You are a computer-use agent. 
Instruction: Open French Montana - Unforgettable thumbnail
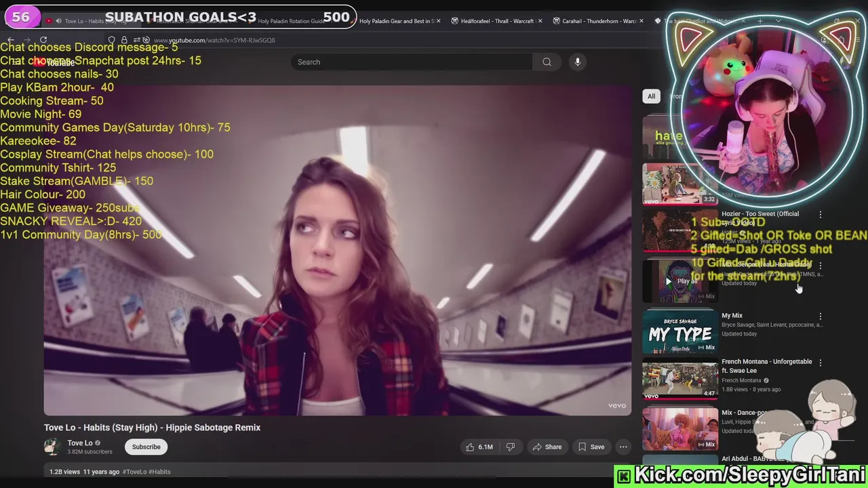click(x=679, y=378)
